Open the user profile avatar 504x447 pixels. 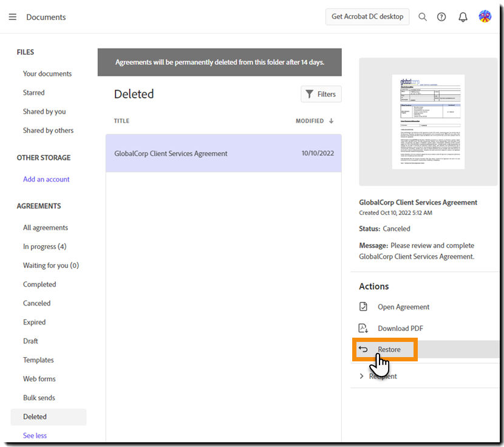coord(485,16)
